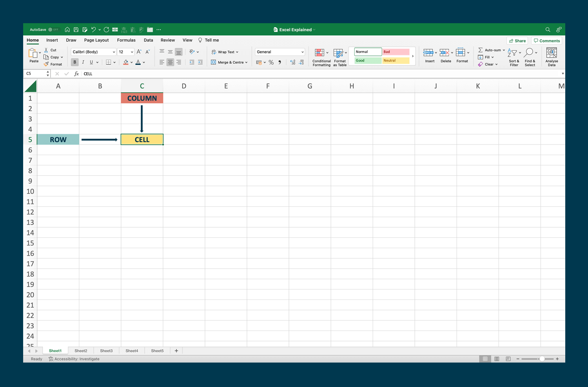Viewport: 588px width, 387px height.
Task: Click Find & Select
Action: [530, 56]
